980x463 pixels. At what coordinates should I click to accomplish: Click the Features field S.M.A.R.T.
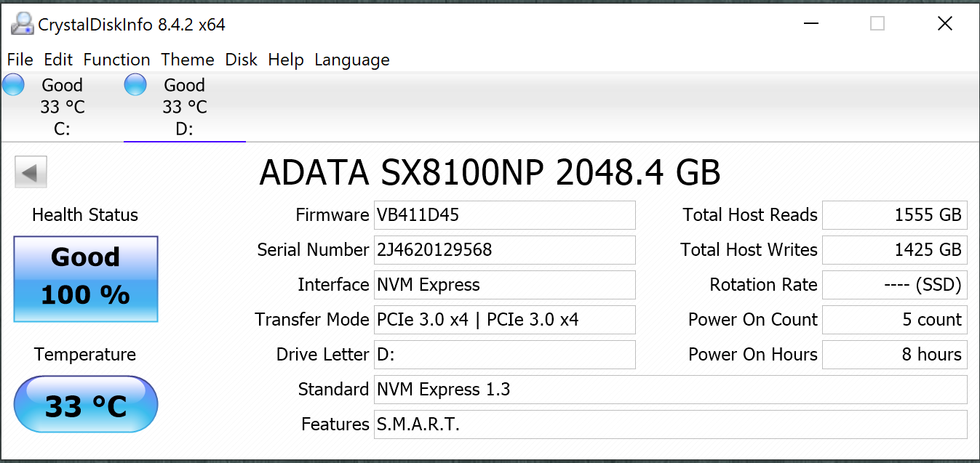(x=671, y=424)
